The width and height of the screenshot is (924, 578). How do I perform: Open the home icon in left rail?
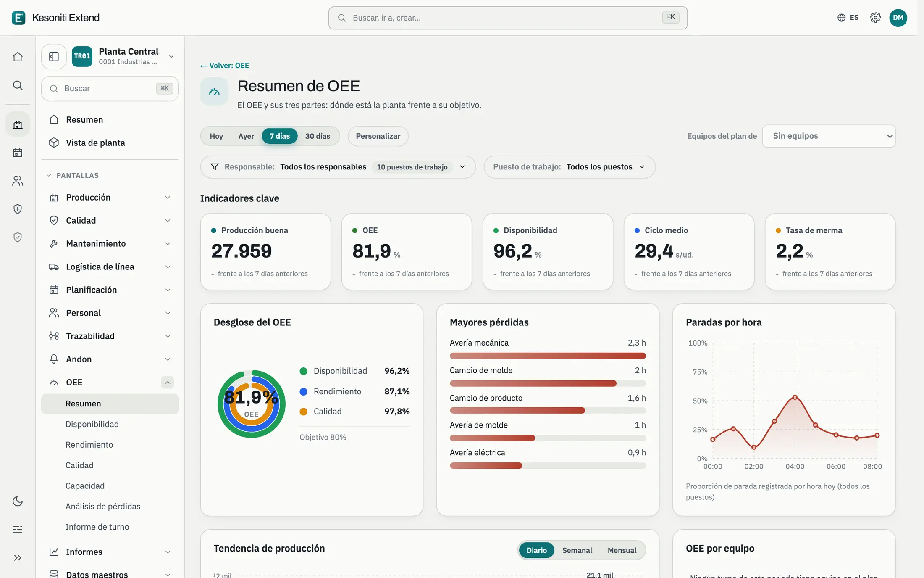(18, 56)
